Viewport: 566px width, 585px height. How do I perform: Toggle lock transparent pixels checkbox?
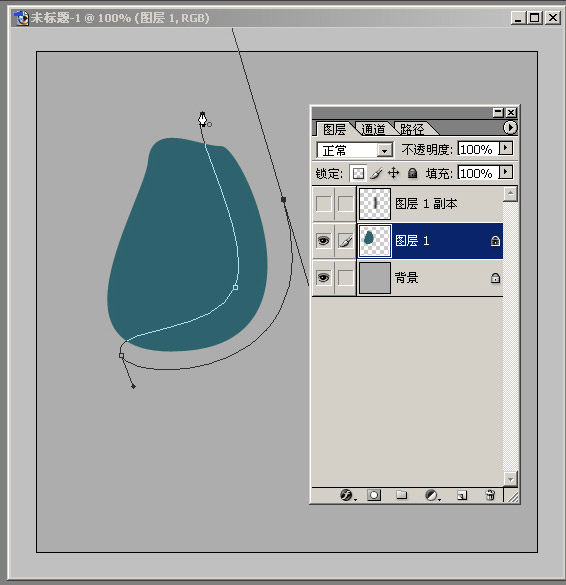(358, 173)
